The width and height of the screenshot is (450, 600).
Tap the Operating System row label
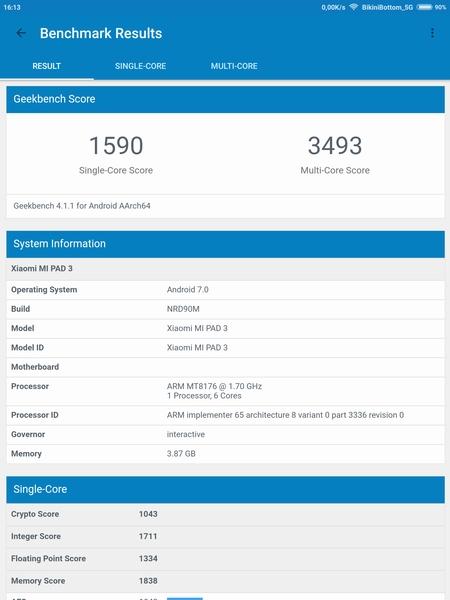(x=44, y=290)
